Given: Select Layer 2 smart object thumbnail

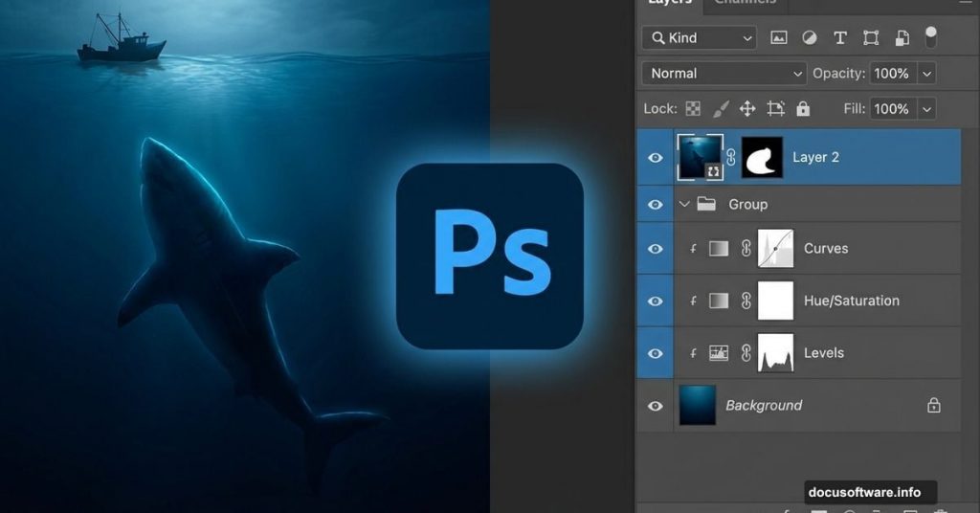Looking at the screenshot, I should click(700, 158).
